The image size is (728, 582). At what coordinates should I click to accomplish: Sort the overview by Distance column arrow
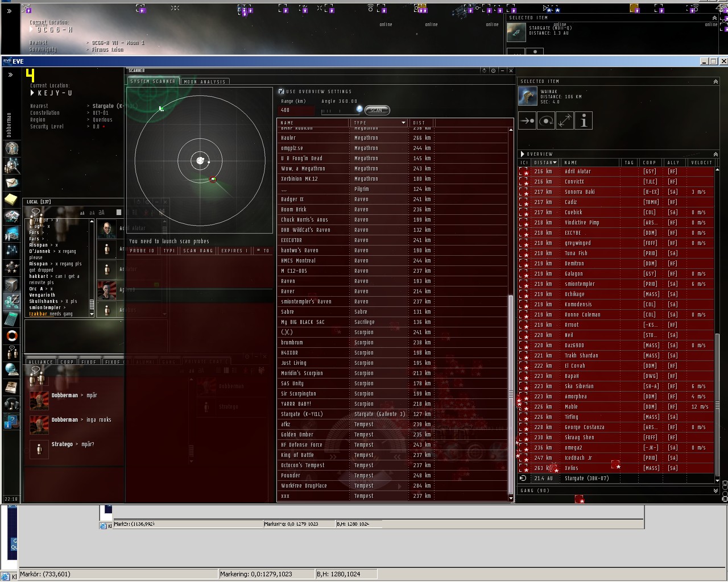click(x=555, y=163)
